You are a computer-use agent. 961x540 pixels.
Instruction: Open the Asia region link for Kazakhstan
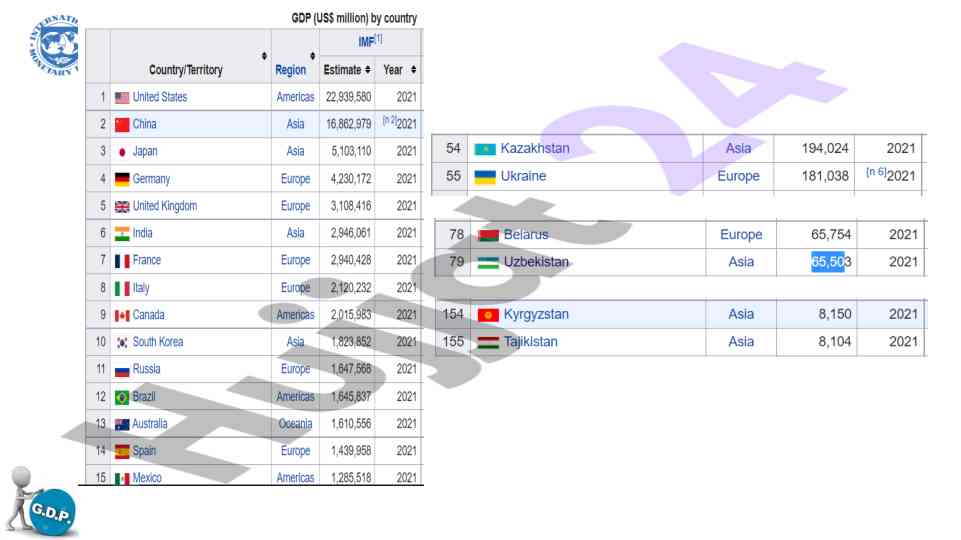click(739, 148)
